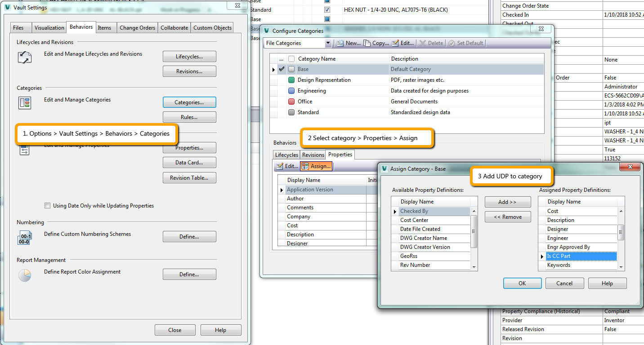Click Category Name column header
644x345 pixels.
click(x=342, y=59)
